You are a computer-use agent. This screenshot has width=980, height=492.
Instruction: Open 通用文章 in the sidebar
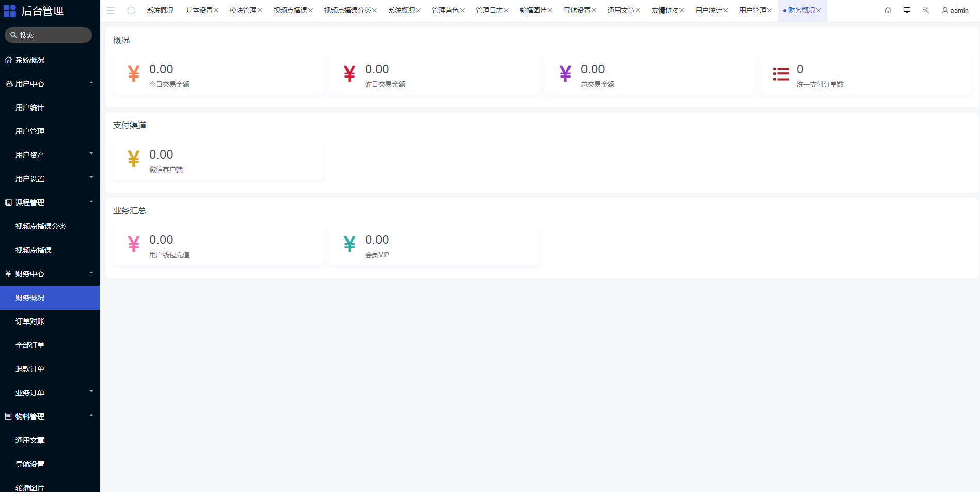(x=50, y=440)
